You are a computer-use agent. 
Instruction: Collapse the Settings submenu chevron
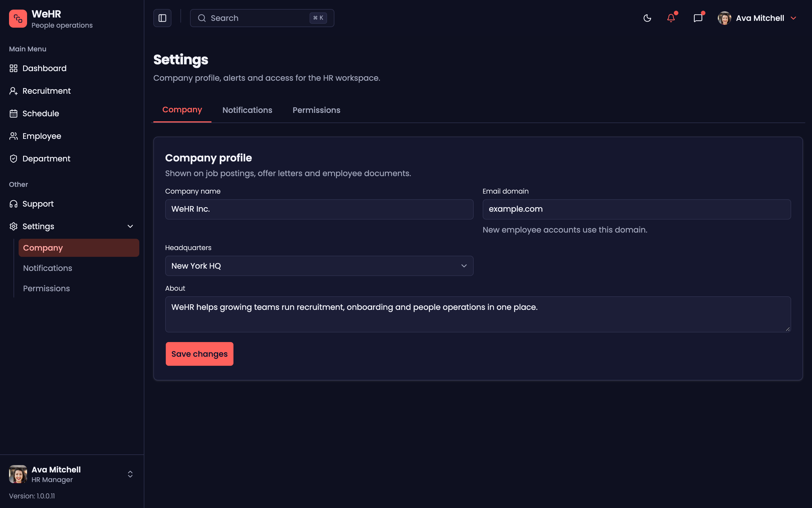tap(130, 226)
